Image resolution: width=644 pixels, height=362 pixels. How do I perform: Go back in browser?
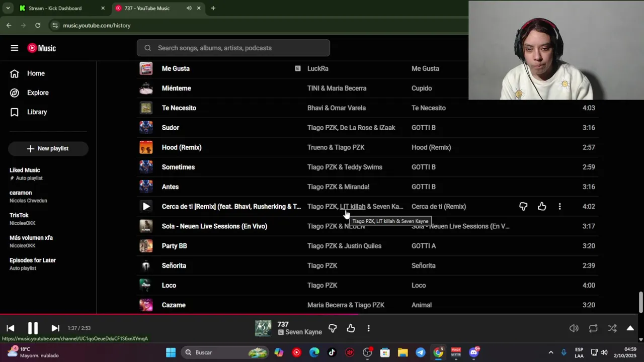[x=9, y=25]
